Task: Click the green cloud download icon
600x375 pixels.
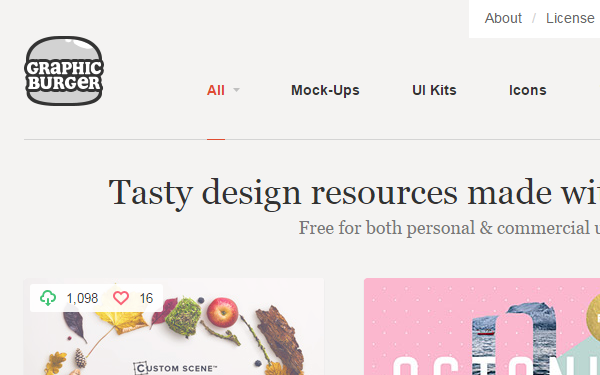Action: tap(48, 298)
